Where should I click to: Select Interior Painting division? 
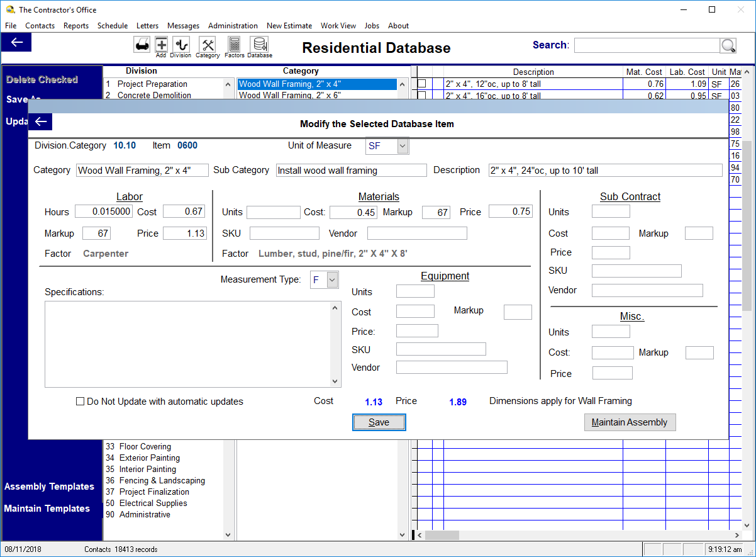(147, 470)
